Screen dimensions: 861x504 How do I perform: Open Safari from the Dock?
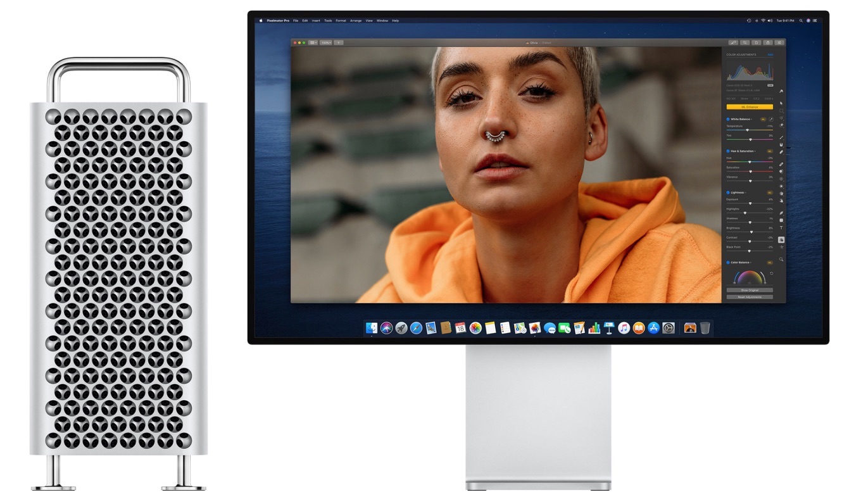pyautogui.click(x=416, y=328)
